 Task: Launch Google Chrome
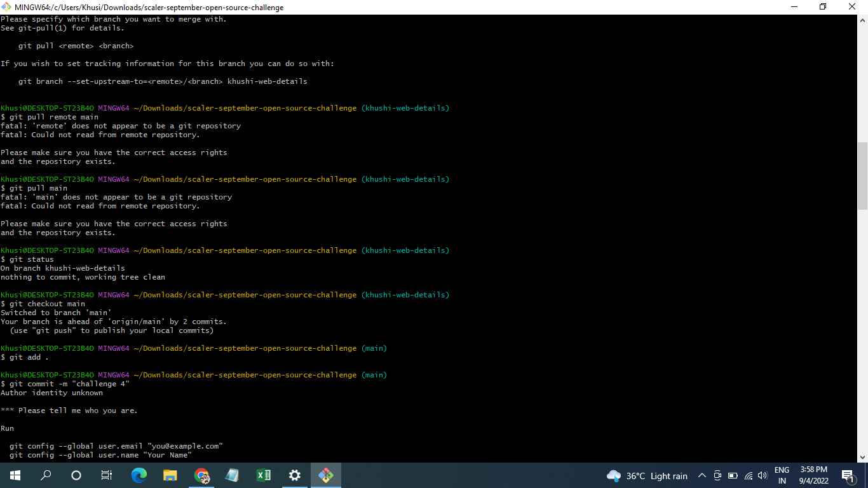(x=201, y=475)
